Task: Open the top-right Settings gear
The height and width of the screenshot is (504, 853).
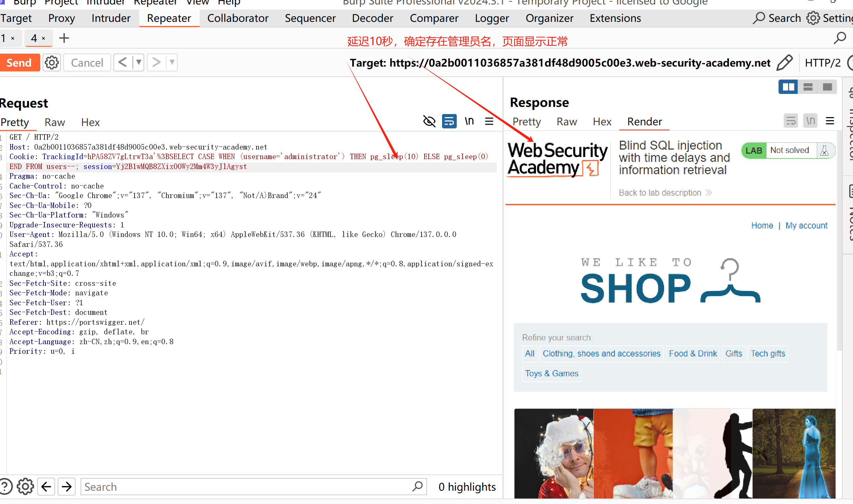Action: (813, 18)
